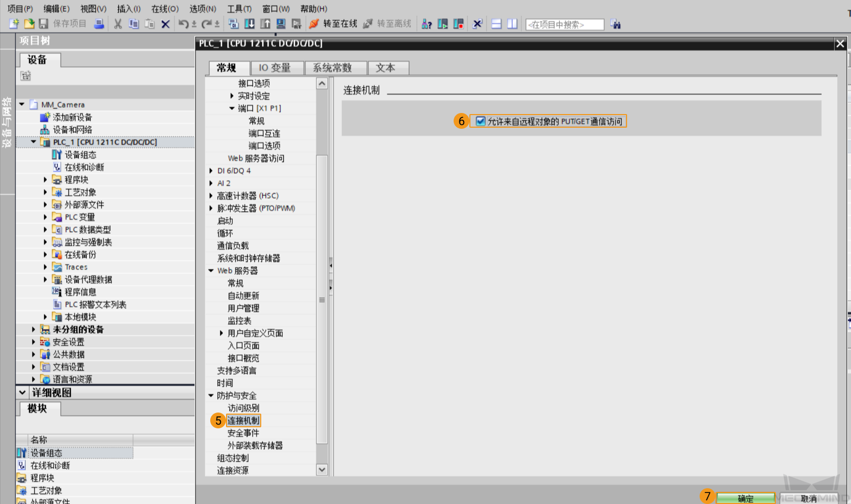Click the navigation list scroll up arrow
The height and width of the screenshot is (504, 851).
click(x=322, y=84)
